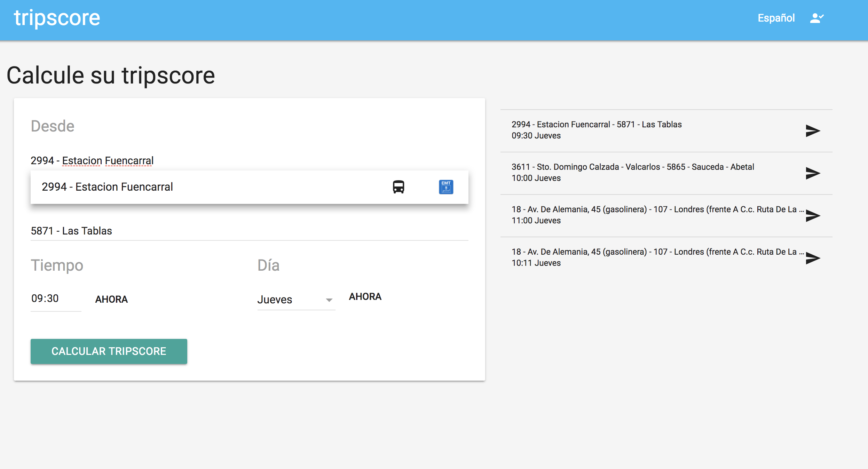
Task: Select the Av. De Alemania 11:00 Jueves trip
Action: (666, 215)
